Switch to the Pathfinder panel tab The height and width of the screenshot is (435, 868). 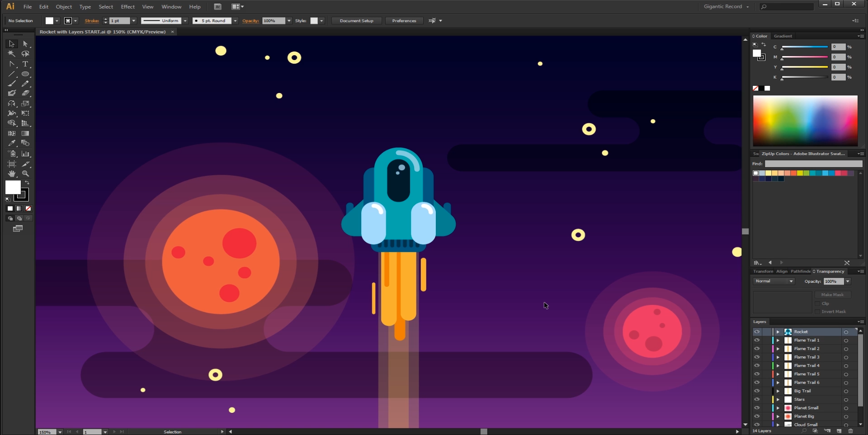(800, 271)
